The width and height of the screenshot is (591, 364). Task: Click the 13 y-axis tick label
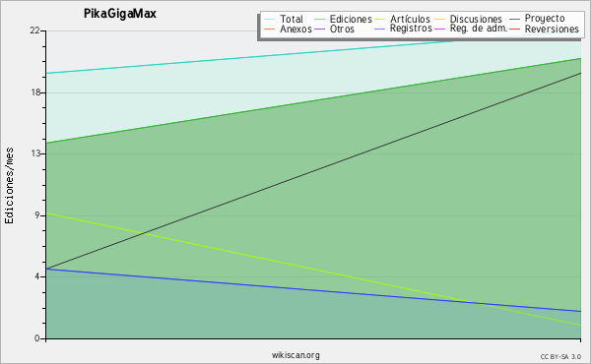[35, 153]
